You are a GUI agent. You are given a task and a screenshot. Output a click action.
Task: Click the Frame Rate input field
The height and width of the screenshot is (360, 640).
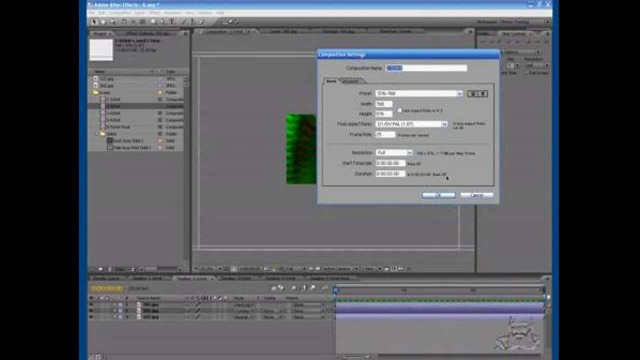pyautogui.click(x=385, y=134)
